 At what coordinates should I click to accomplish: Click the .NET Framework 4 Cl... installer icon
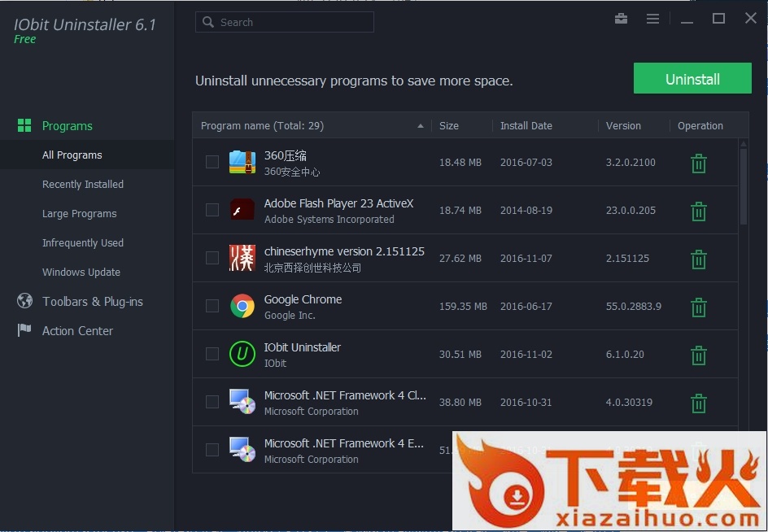242,402
